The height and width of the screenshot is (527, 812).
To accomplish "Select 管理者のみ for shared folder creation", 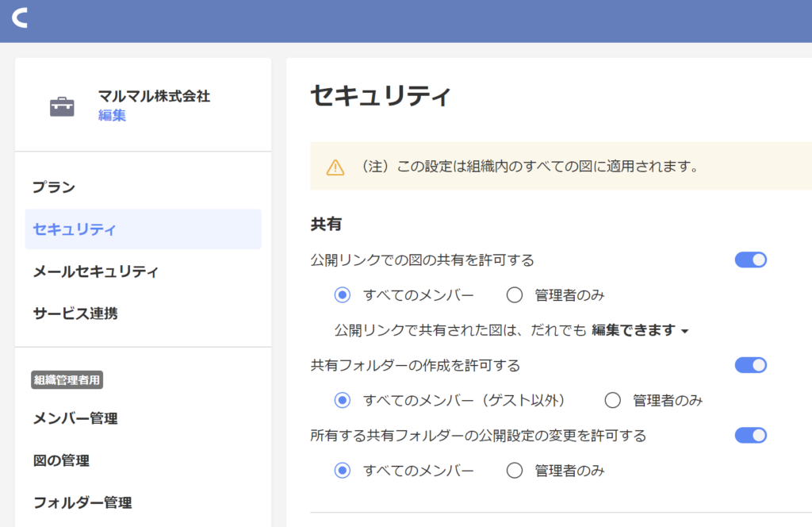I will click(x=613, y=400).
